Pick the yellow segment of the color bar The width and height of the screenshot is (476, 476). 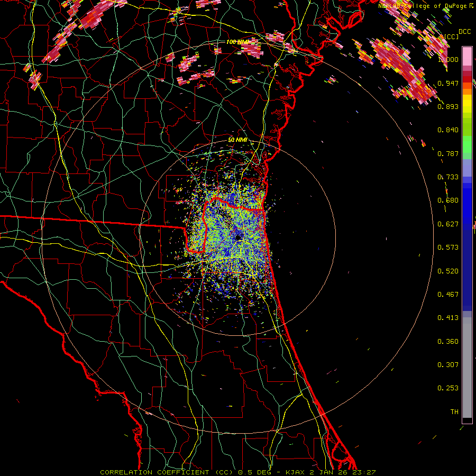tap(467, 104)
